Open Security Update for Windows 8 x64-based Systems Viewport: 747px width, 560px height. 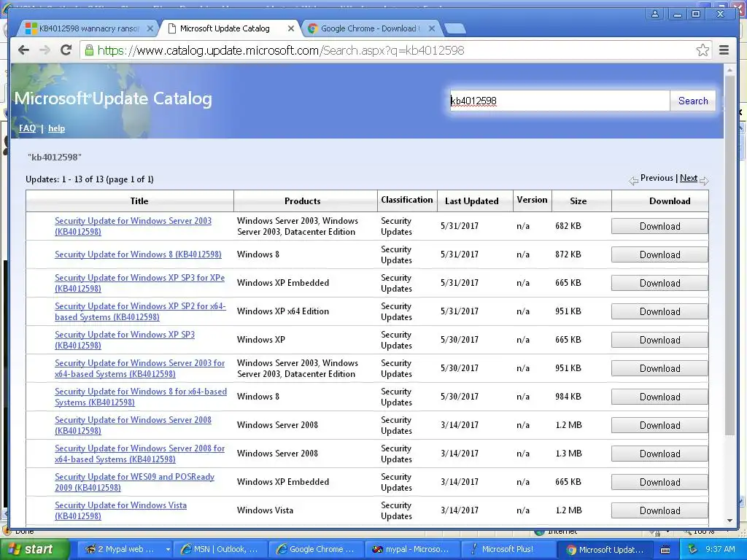click(x=141, y=397)
